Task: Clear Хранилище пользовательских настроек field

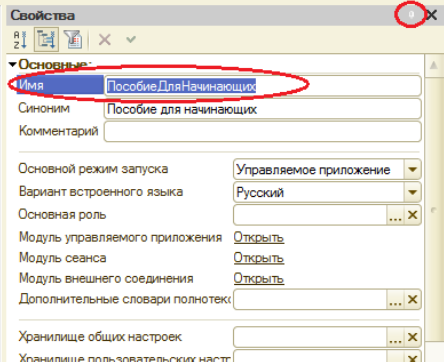Action: [x=412, y=357]
